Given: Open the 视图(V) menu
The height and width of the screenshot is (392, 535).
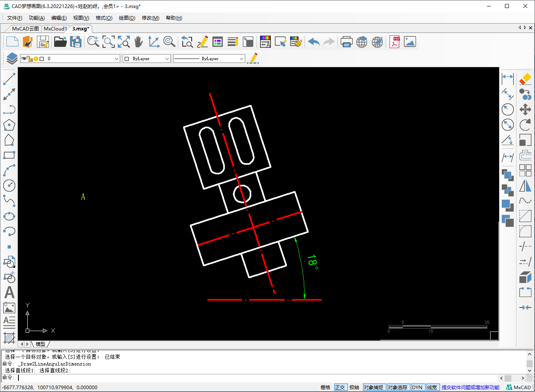Looking at the screenshot, I should (81, 18).
